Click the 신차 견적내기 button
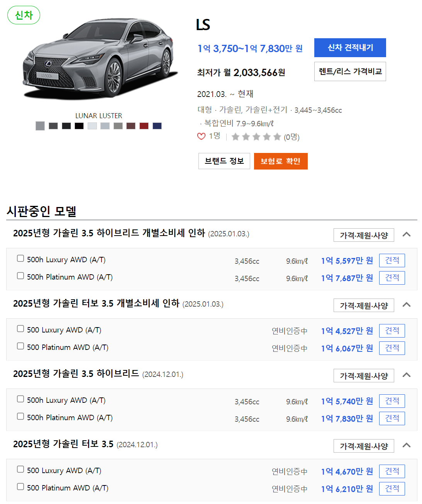The height and width of the screenshot is (504, 422). pos(350,48)
